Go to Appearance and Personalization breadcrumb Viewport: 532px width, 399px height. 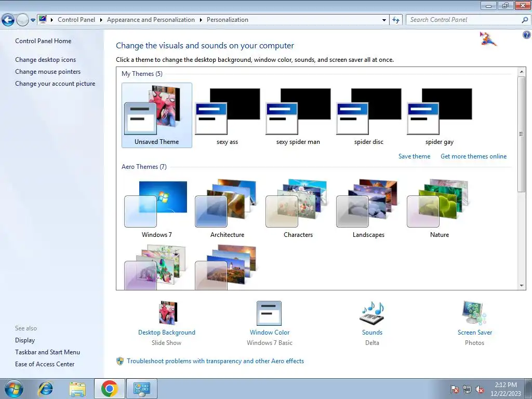pos(151,20)
